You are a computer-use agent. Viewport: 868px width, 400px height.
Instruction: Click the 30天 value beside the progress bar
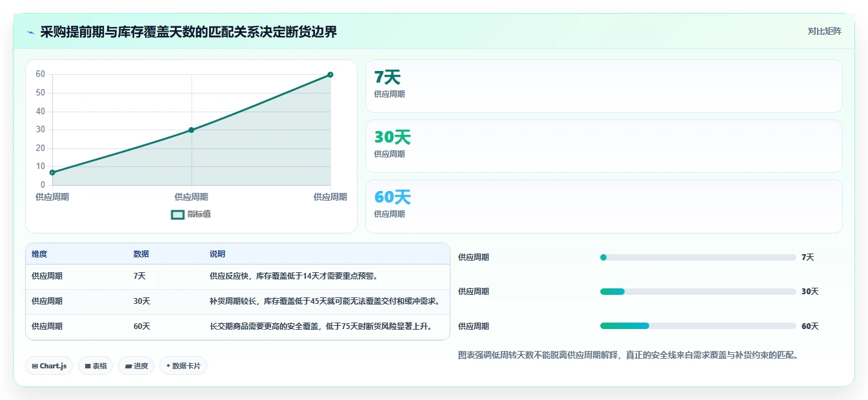(x=810, y=292)
